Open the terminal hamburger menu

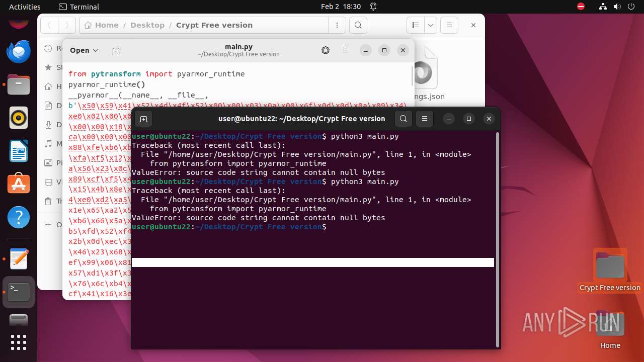click(x=425, y=119)
